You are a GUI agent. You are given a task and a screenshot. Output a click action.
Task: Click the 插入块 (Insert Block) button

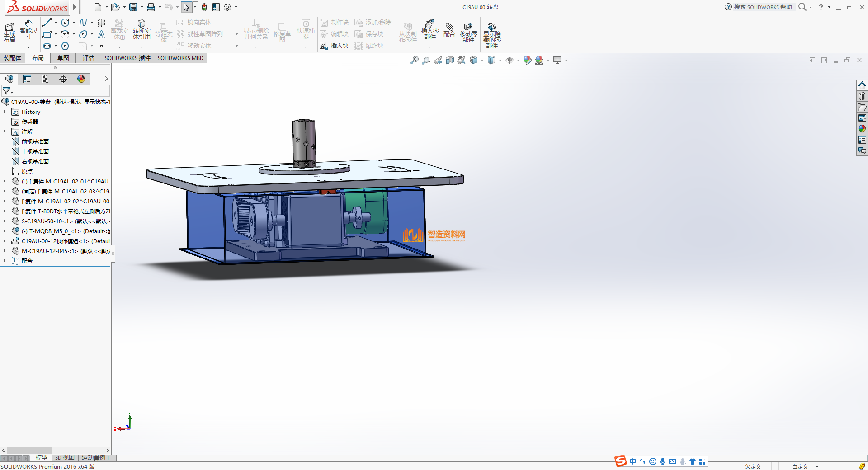tap(335, 46)
